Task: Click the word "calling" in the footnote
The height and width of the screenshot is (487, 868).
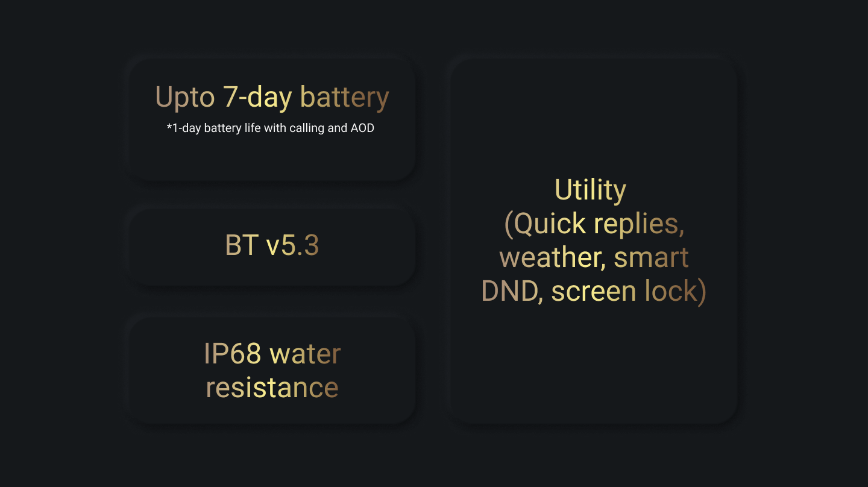Action: click(308, 128)
